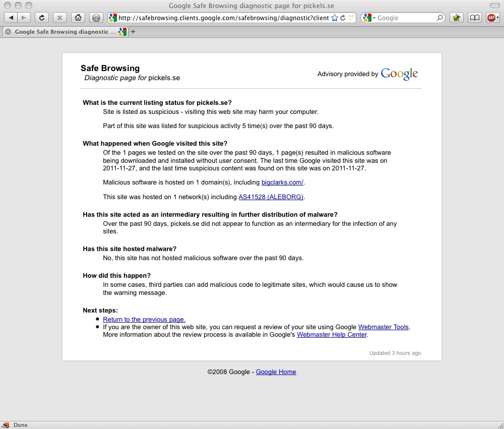Open the book icon bookmarks sidebar button
The image size is (504, 429).
coord(475,18)
